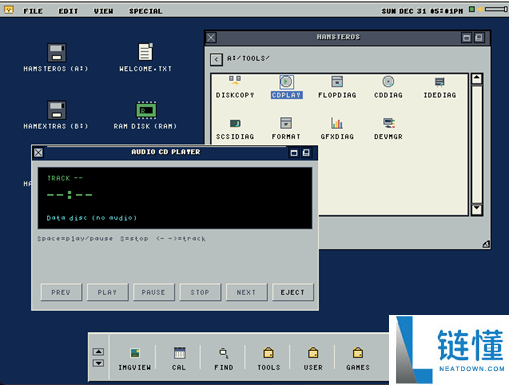This screenshot has height=385, width=509.
Task: Click the green status indicator in menu bar
Action: tap(472, 9)
